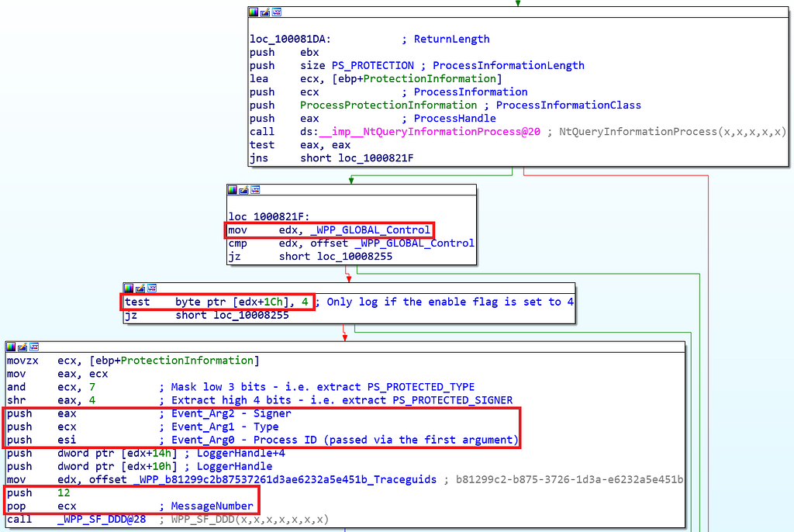Screen dimensions: 794x532
Task: Follow the 'jns short loc_1000821F' jump target
Action: [x=376, y=157]
